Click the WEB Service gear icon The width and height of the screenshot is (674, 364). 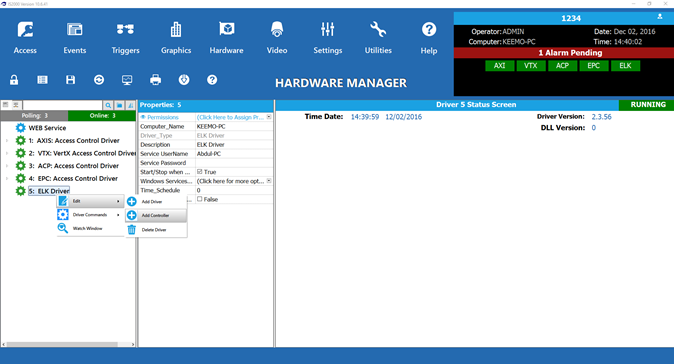point(20,128)
